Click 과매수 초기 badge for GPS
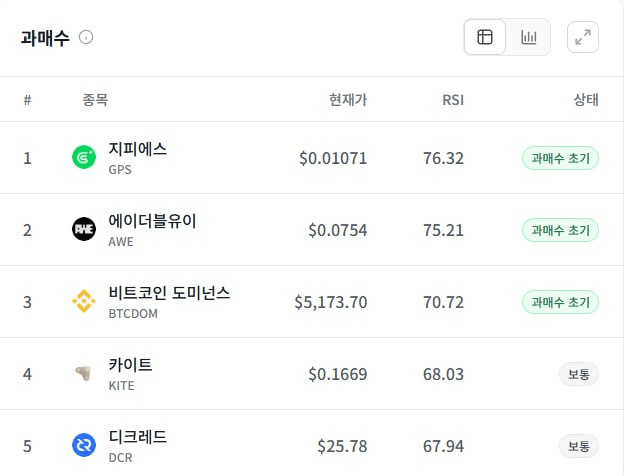 560,158
